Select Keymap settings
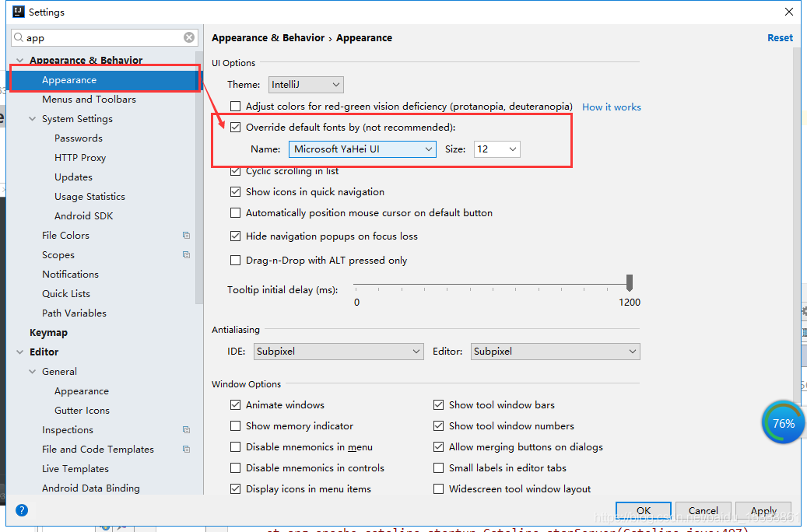Screen dimensions: 807x532 click(x=48, y=333)
